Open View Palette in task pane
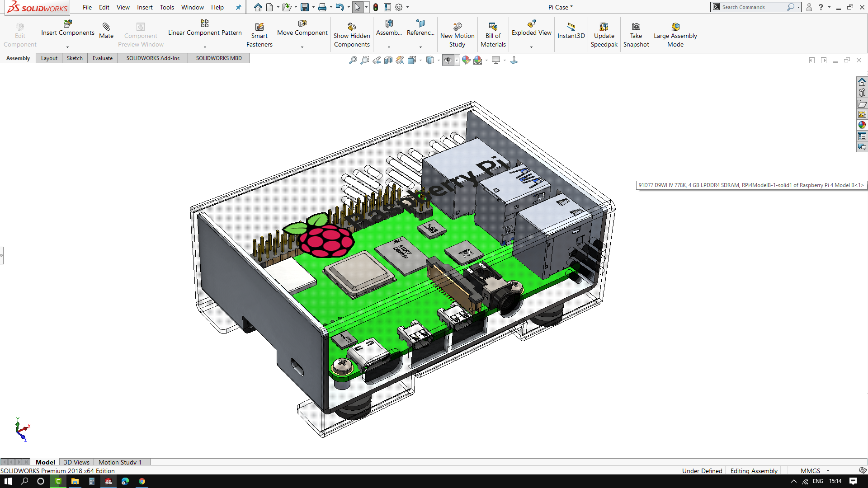This screenshot has height=488, width=868. click(x=862, y=114)
